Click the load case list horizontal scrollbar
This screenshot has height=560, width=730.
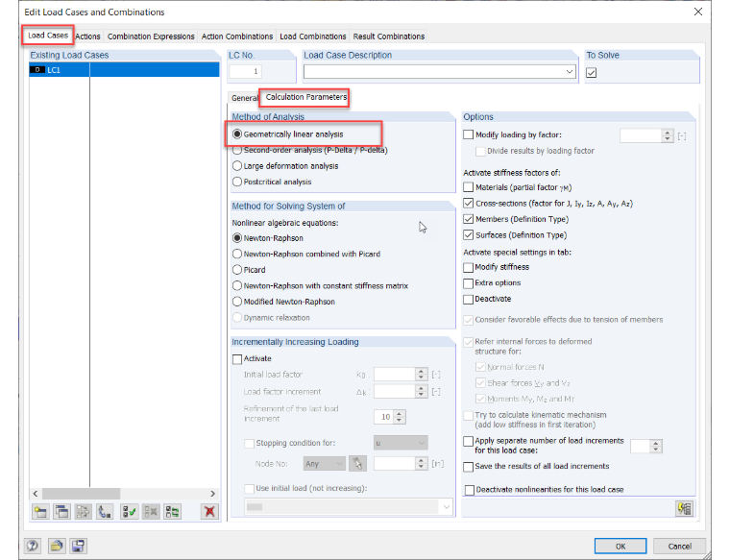click(x=82, y=494)
